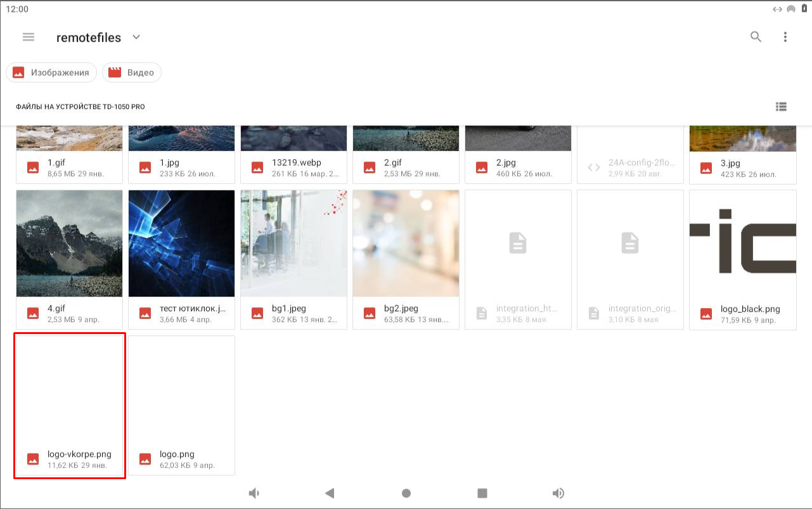Click the integration_orig... document icon
The height and width of the screenshot is (509, 812).
click(x=630, y=243)
